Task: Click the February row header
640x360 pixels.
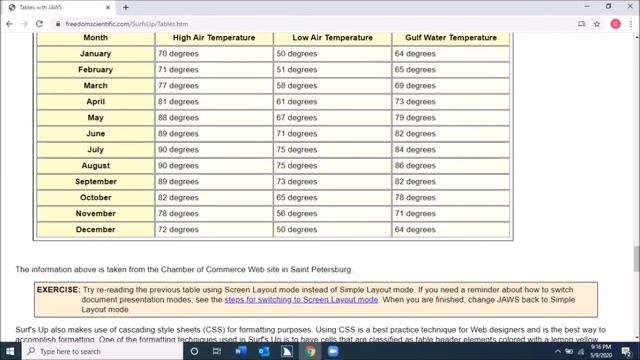Action: (x=96, y=69)
